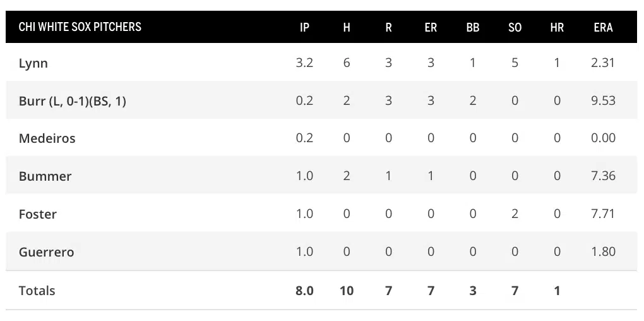Click Lynn's 2.31 ERA value
644x321 pixels.
pyautogui.click(x=603, y=63)
